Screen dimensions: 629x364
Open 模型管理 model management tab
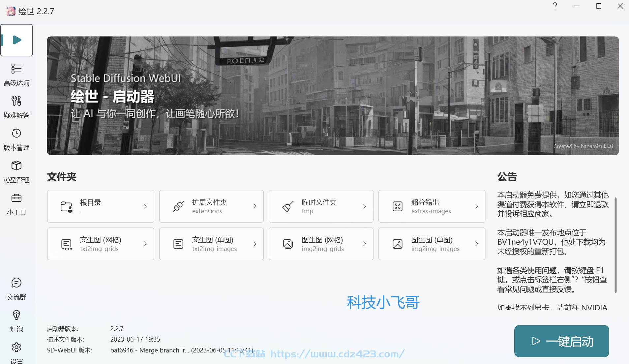(x=16, y=172)
